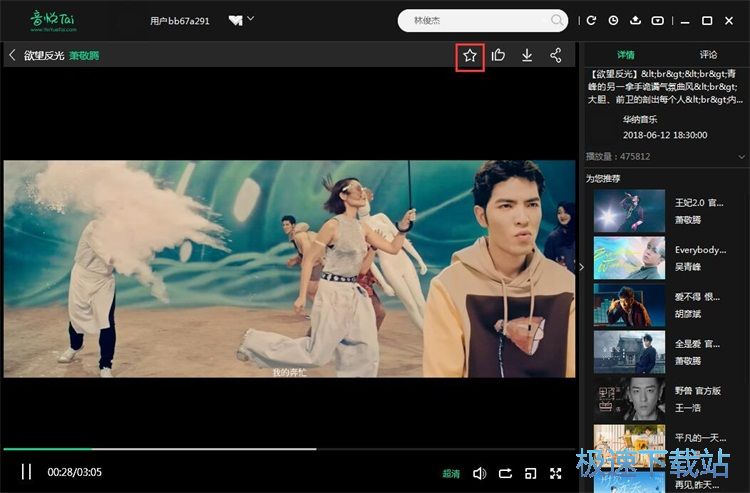This screenshot has height=493, width=750.
Task: Seek on the video progress bar
Action: [289, 449]
